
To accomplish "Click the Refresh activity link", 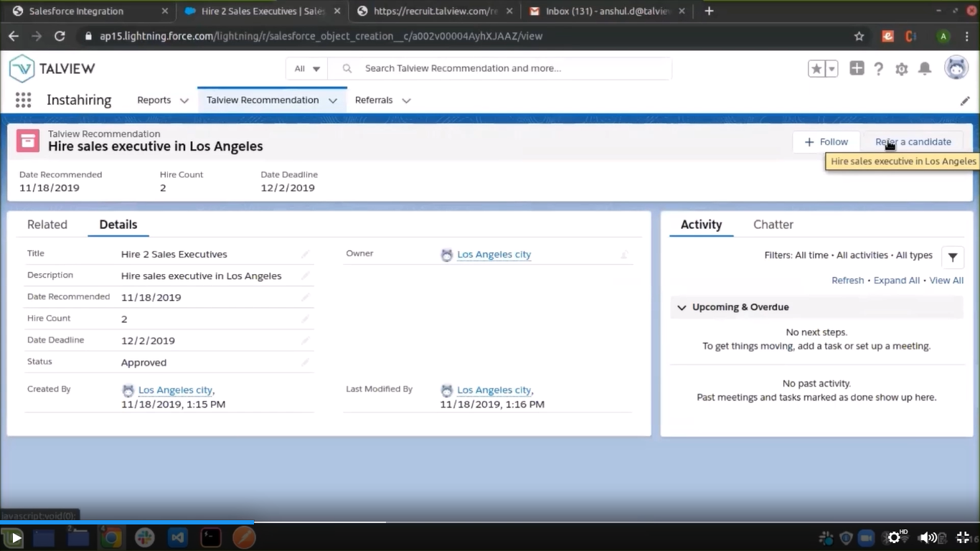I will click(847, 281).
